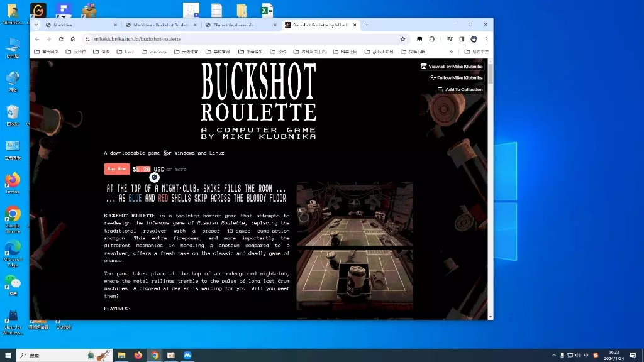
Task: Open the WeChat desktop shortcut
Action: click(x=13, y=285)
